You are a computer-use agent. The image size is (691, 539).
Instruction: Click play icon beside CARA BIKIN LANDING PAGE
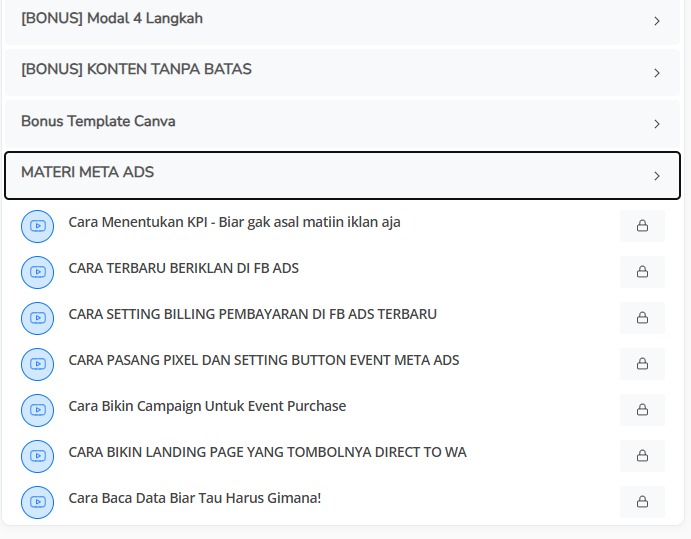coord(37,456)
